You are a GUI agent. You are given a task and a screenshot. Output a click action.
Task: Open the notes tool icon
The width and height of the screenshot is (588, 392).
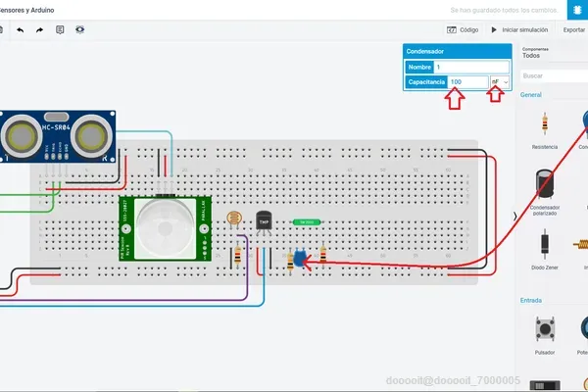coord(60,30)
